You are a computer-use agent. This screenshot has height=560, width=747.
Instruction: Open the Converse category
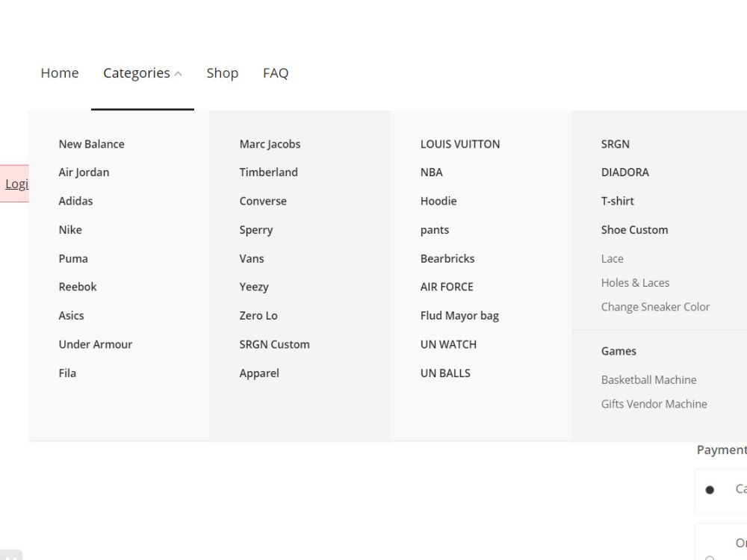click(x=263, y=201)
